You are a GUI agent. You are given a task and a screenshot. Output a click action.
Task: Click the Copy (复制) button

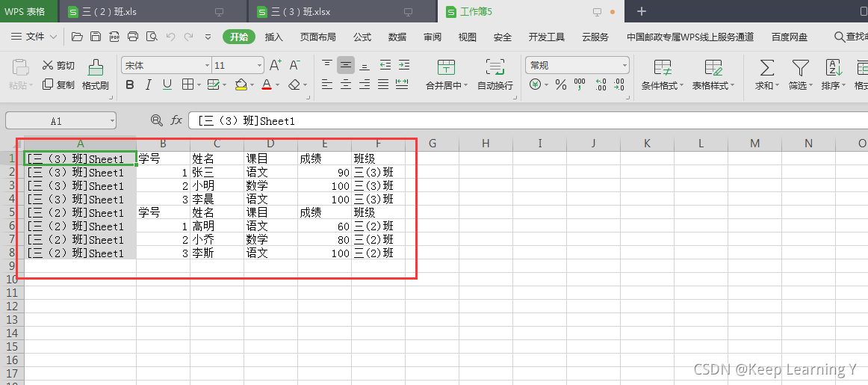point(58,84)
